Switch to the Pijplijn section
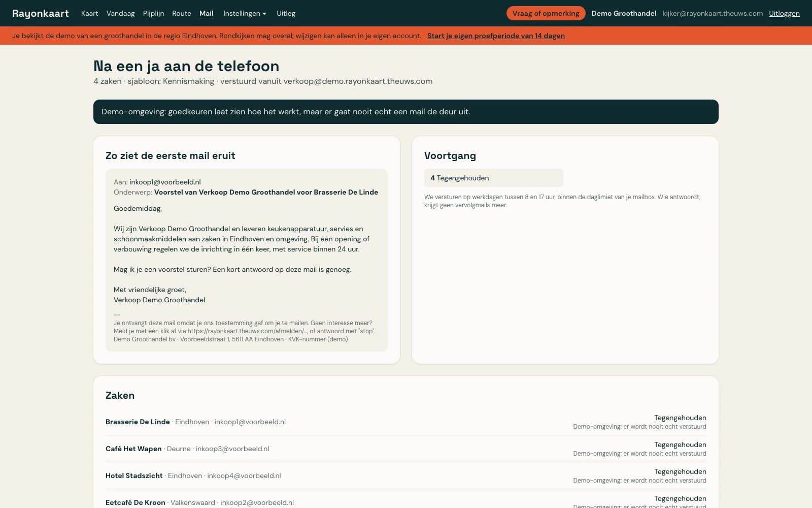The image size is (812, 508). coord(153,13)
